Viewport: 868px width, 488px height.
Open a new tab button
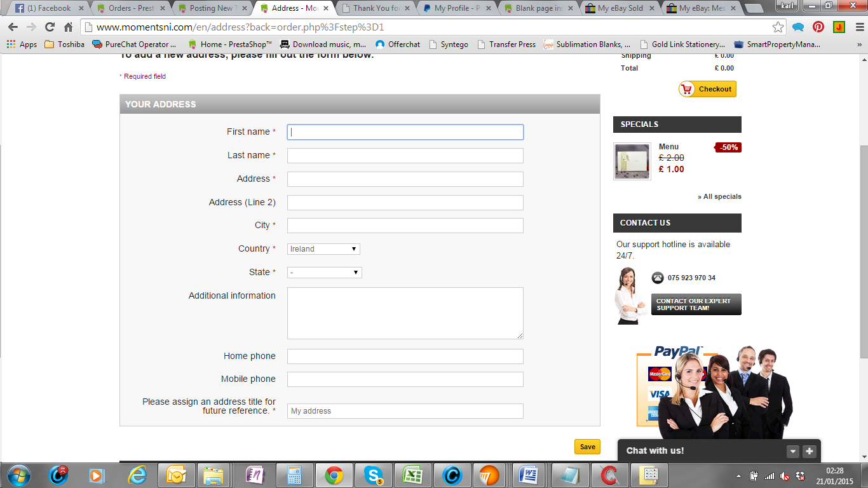pos(754,9)
